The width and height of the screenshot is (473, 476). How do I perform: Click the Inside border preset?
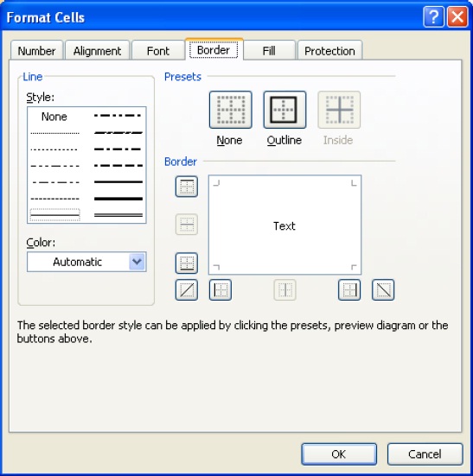pyautogui.click(x=339, y=110)
